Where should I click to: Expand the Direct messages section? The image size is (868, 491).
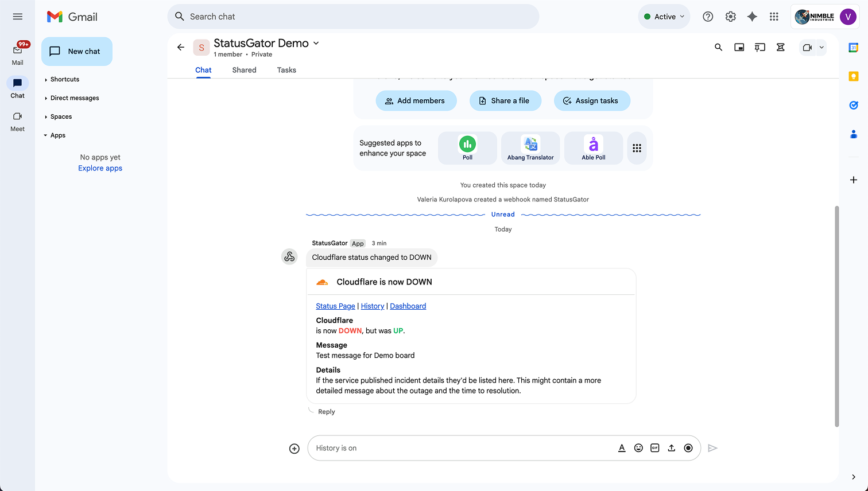pyautogui.click(x=74, y=98)
